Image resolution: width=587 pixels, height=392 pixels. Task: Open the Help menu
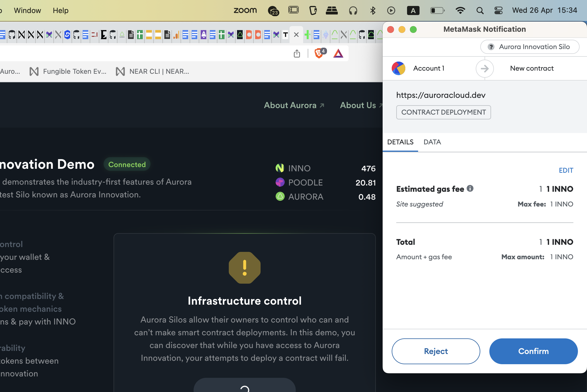tap(60, 10)
